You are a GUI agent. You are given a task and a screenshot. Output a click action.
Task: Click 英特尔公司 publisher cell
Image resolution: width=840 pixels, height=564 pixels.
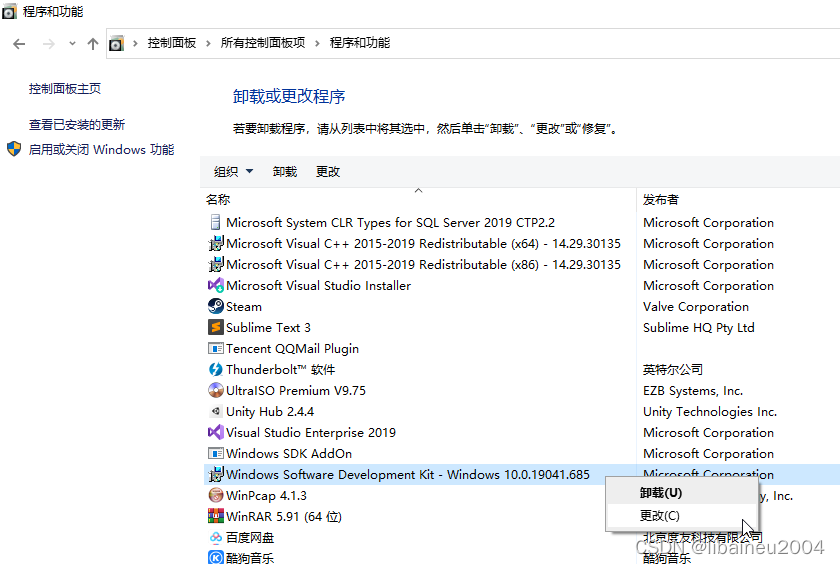(673, 370)
